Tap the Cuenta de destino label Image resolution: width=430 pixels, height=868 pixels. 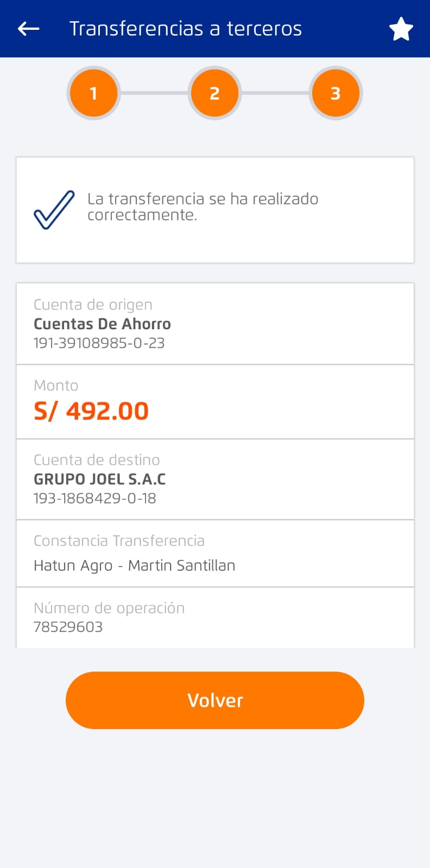click(x=97, y=460)
